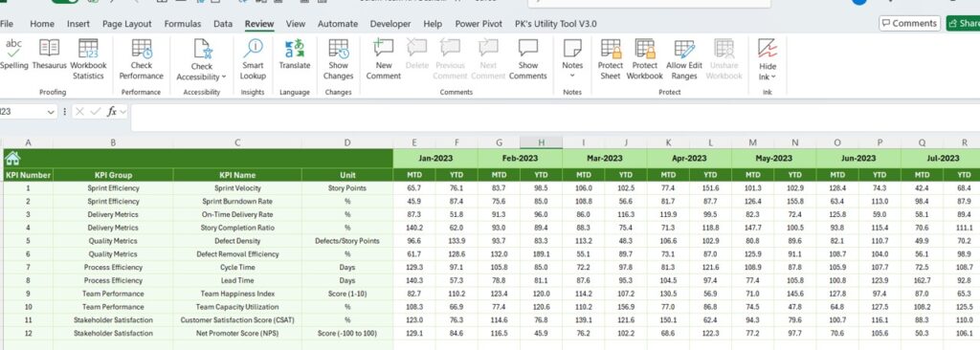Select the KPI Group header cell
The width and height of the screenshot is (980, 350).
click(x=113, y=175)
